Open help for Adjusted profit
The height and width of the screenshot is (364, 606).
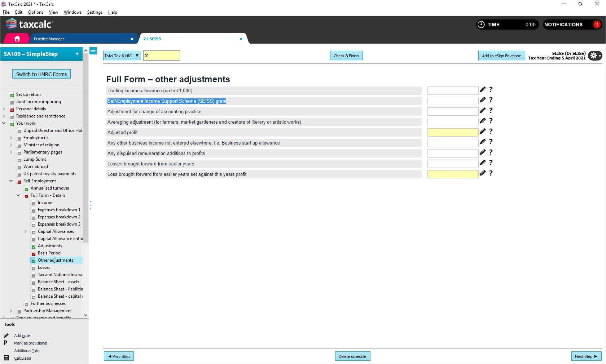[x=491, y=131]
